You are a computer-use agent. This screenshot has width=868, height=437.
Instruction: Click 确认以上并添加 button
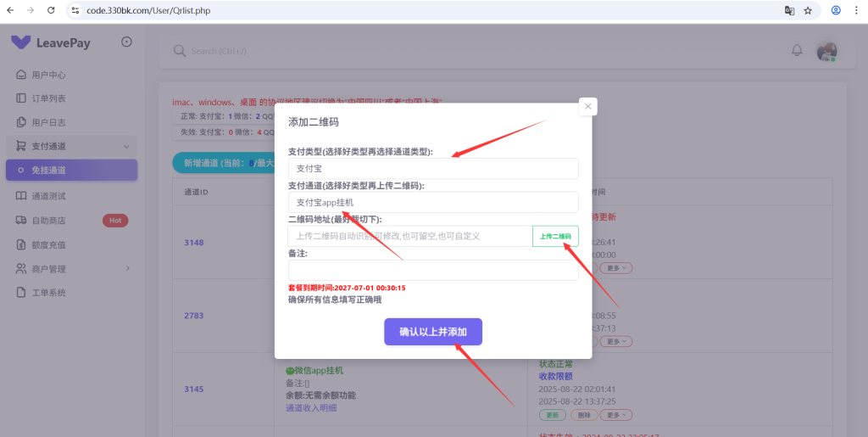[433, 332]
